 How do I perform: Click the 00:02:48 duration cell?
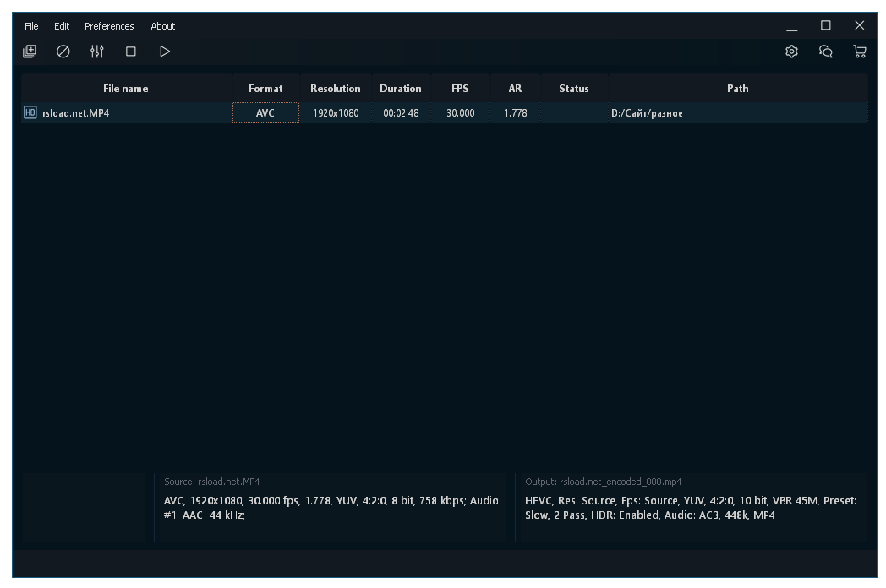(401, 112)
